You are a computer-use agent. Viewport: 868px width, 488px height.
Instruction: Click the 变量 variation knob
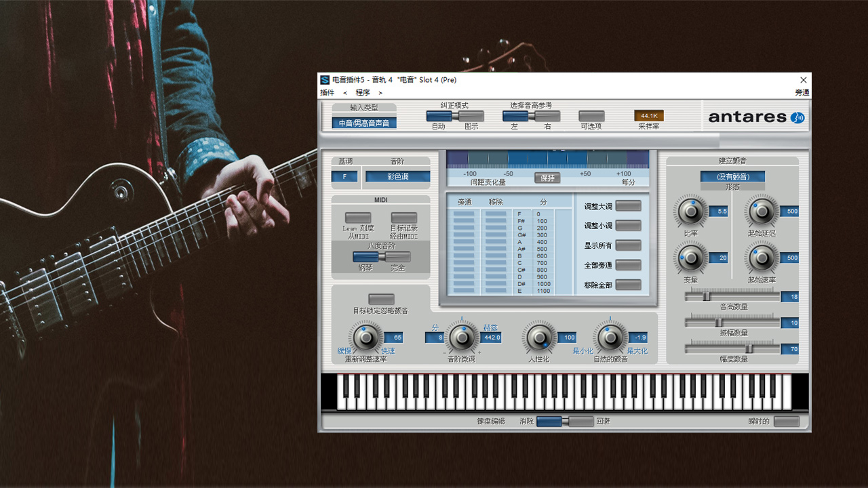pyautogui.click(x=690, y=258)
